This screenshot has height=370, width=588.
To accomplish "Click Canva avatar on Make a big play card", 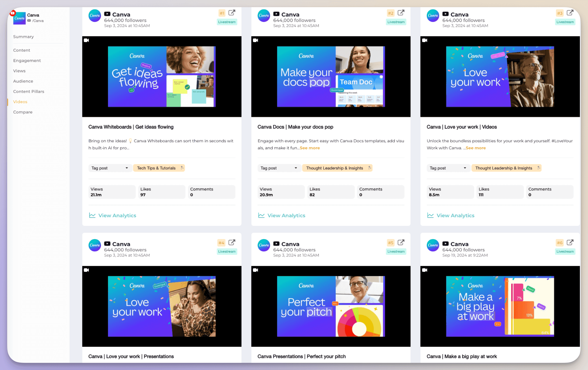I will click(x=433, y=245).
